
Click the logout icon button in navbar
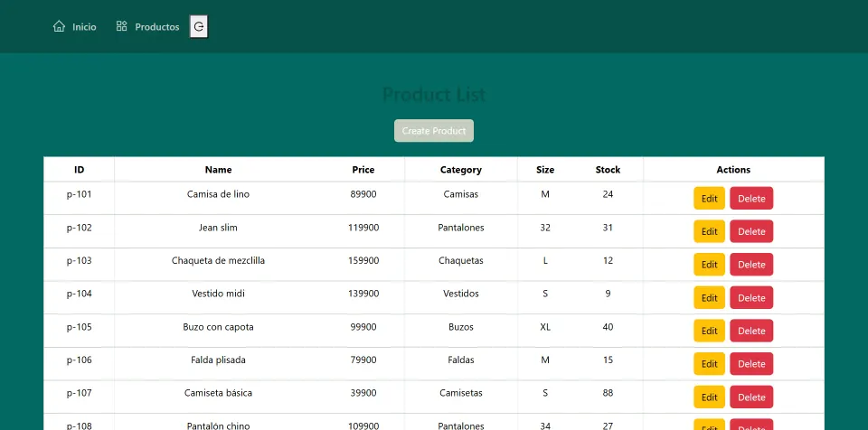pyautogui.click(x=199, y=26)
